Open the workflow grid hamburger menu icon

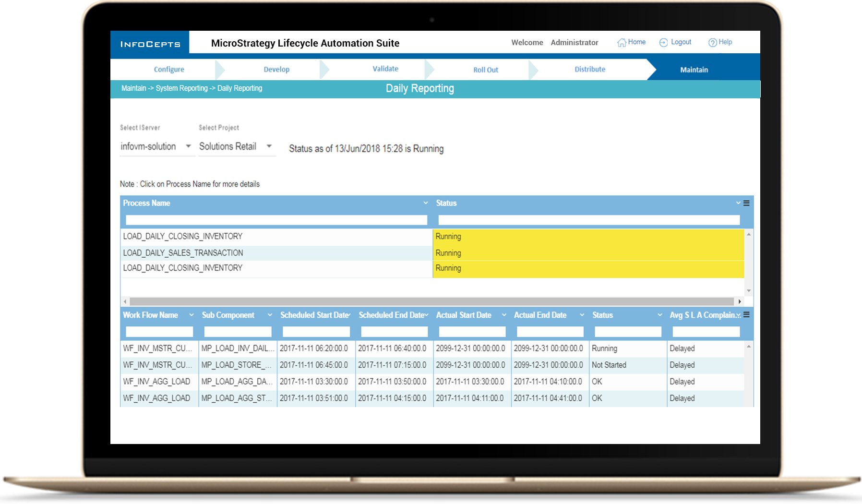click(x=746, y=315)
